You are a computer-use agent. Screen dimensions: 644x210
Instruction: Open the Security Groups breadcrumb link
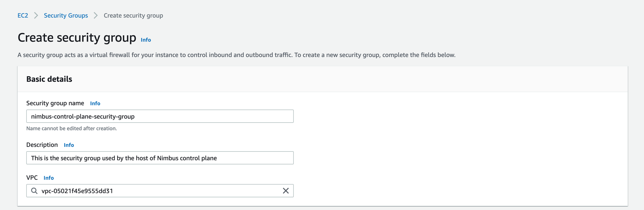66,15
